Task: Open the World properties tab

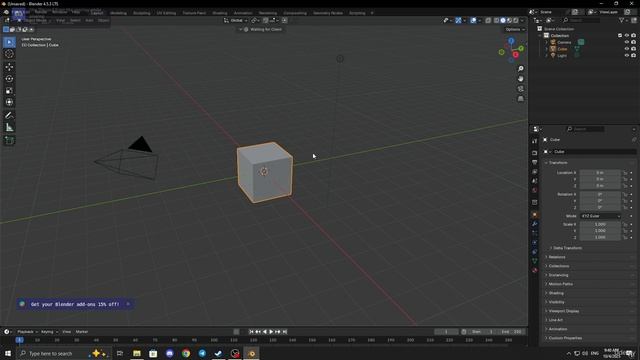Action: (x=535, y=190)
